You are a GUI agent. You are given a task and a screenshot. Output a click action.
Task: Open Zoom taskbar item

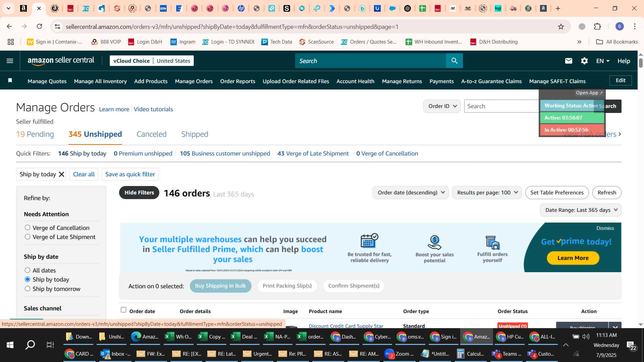coord(399,354)
